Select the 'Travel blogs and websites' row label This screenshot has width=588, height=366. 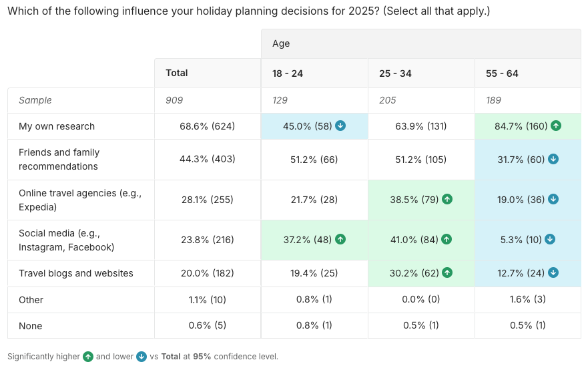76,273
